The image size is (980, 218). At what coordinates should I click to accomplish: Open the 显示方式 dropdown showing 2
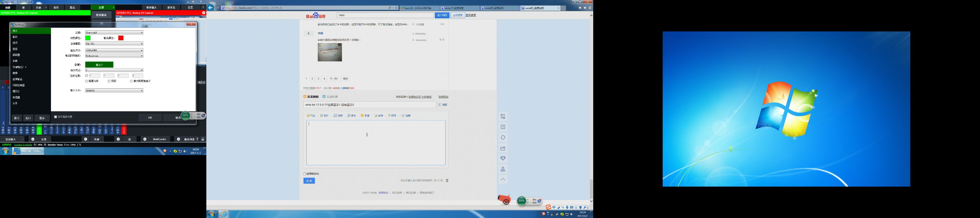coord(114,70)
